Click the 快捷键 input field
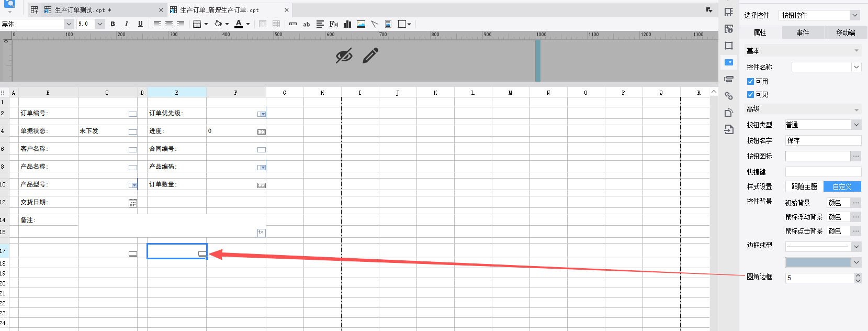 823,172
